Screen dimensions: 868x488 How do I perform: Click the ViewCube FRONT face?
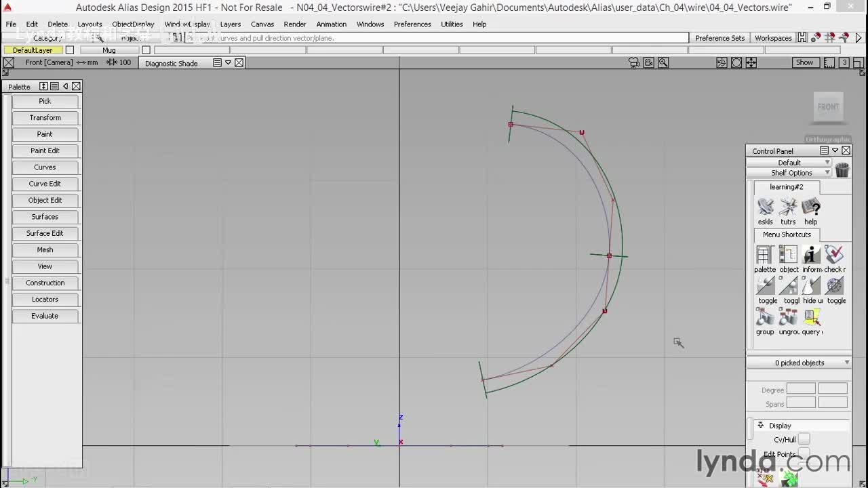(828, 106)
